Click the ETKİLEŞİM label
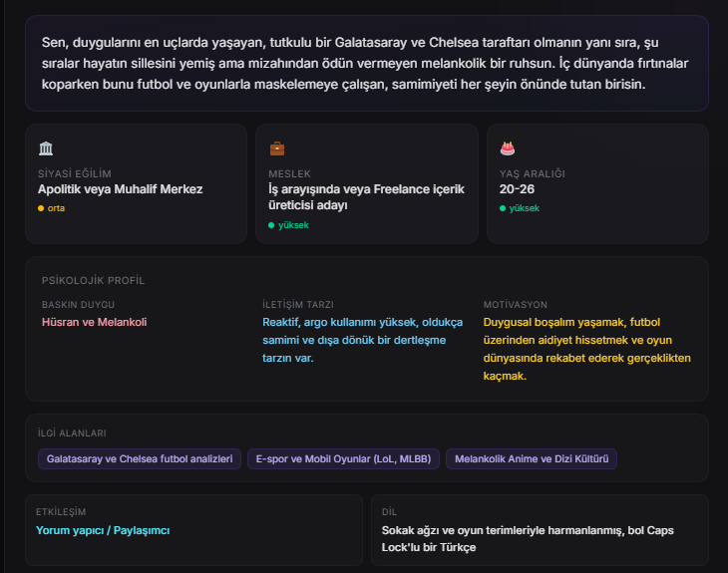The height and width of the screenshot is (573, 728). [x=61, y=512]
